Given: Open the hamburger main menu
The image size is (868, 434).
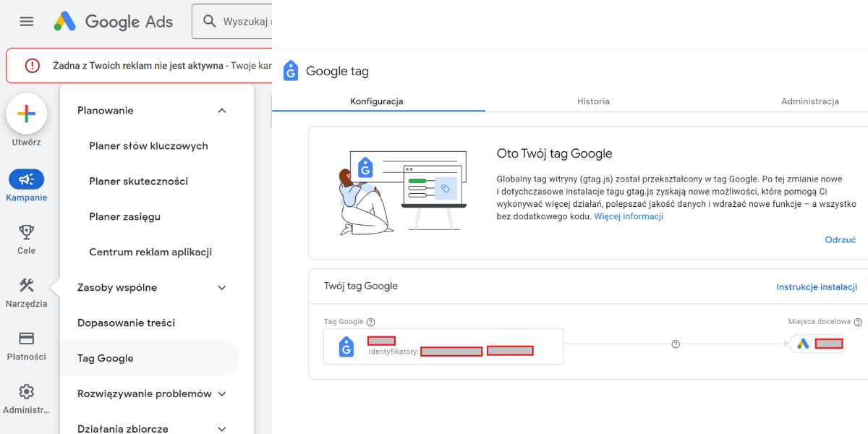Looking at the screenshot, I should (27, 22).
